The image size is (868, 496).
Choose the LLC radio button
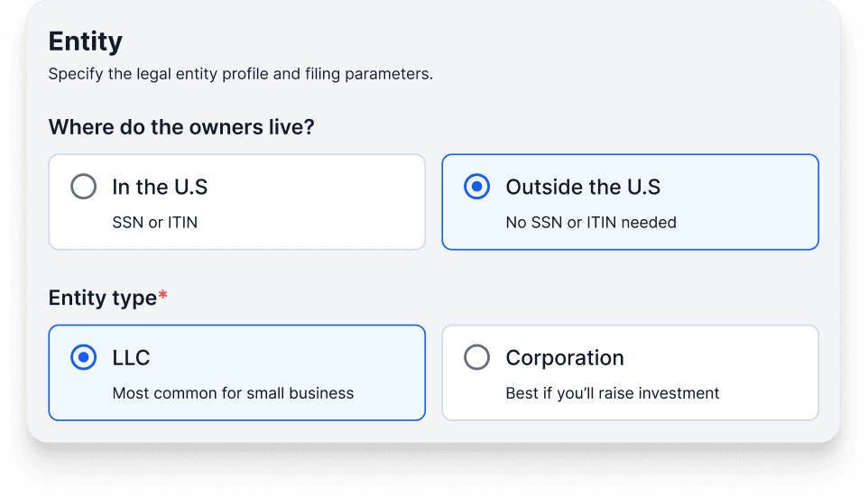click(x=84, y=357)
